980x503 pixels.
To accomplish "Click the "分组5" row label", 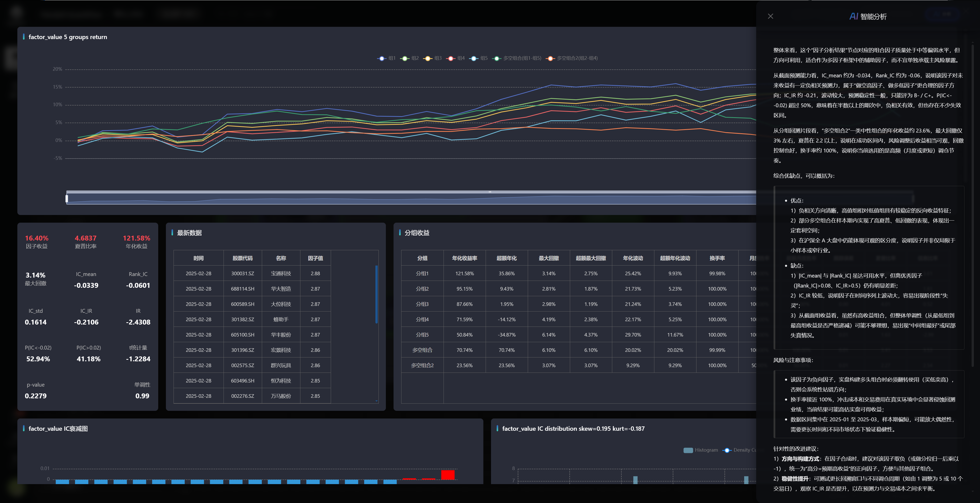I will tap(422, 335).
